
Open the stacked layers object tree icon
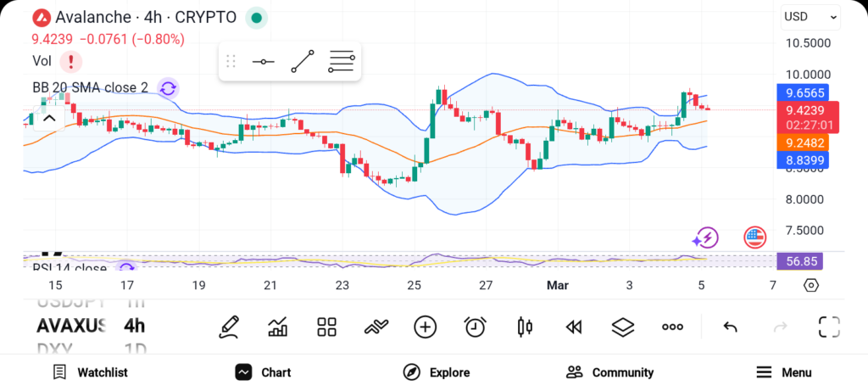pos(623,327)
